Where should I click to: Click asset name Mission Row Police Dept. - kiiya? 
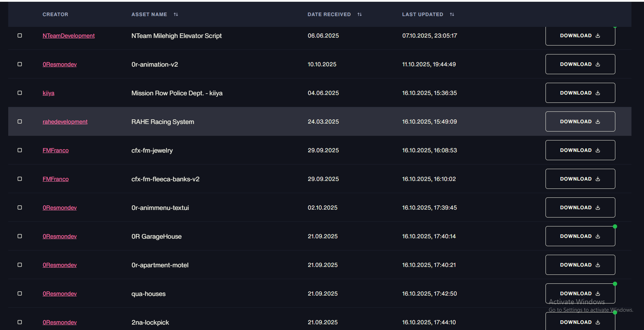point(177,93)
